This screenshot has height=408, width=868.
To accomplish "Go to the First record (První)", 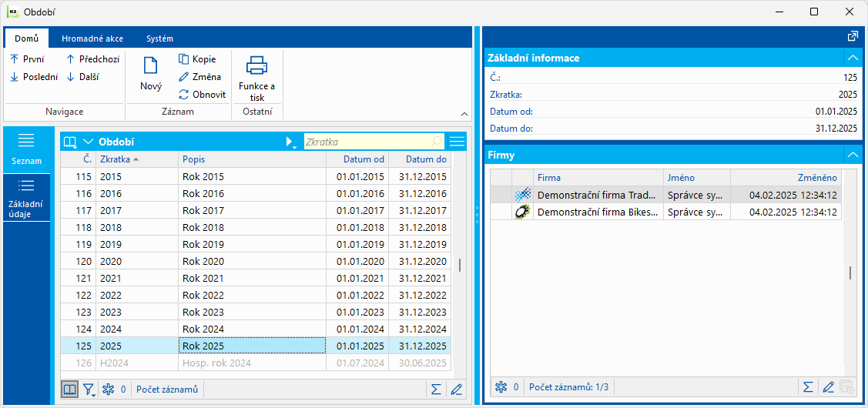I will tap(28, 59).
